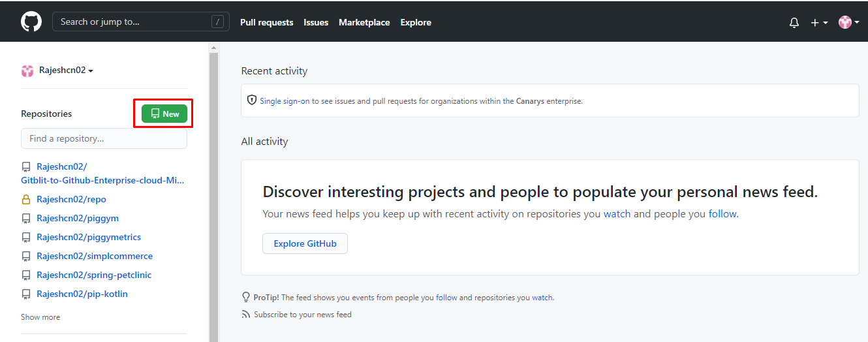The image size is (868, 342).
Task: Click Show more under repositories list
Action: [x=40, y=317]
